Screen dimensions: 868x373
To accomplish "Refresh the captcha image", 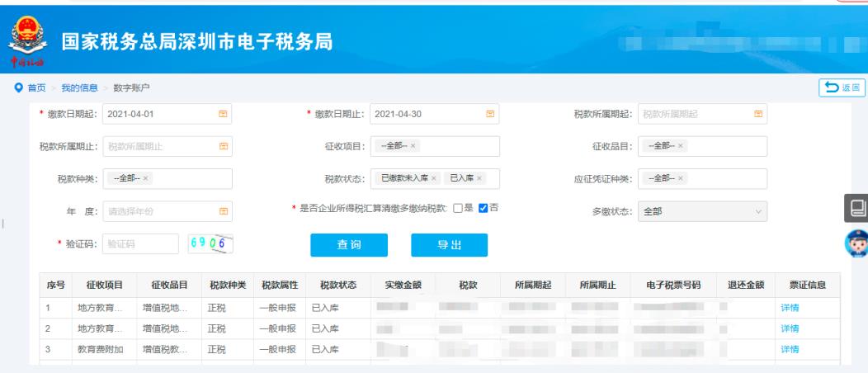I will tap(210, 243).
